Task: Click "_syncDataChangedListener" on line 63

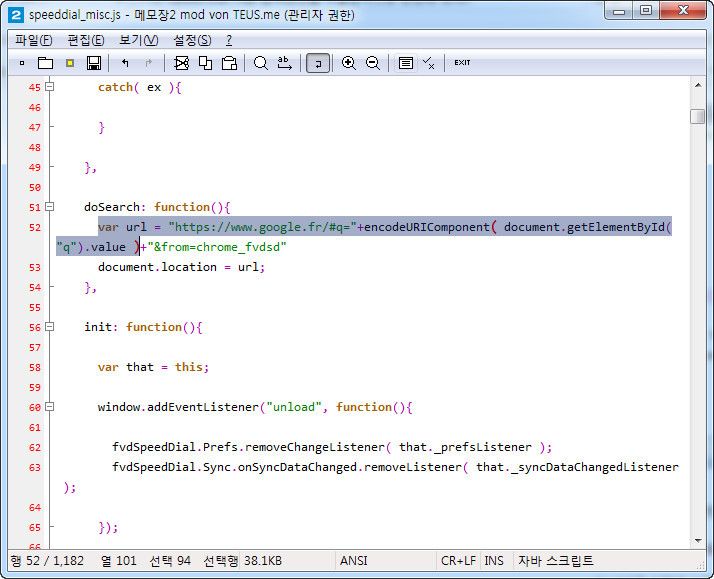Action: 595,467
